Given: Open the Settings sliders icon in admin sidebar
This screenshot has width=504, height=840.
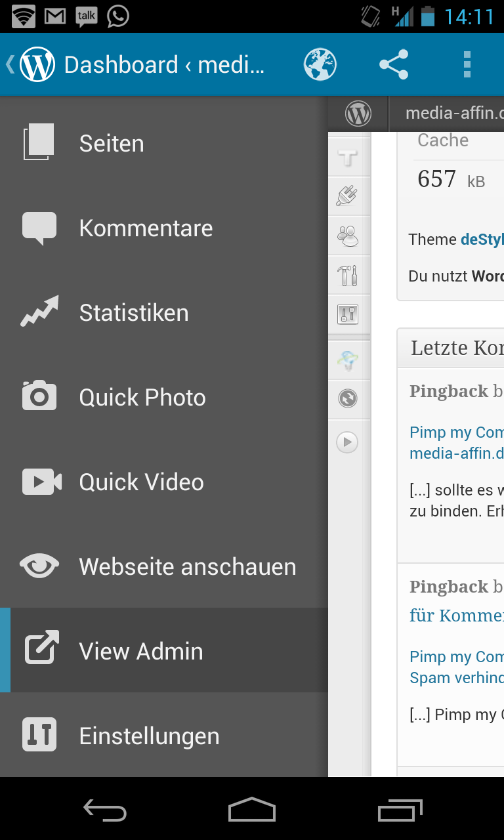Looking at the screenshot, I should coord(348,314).
